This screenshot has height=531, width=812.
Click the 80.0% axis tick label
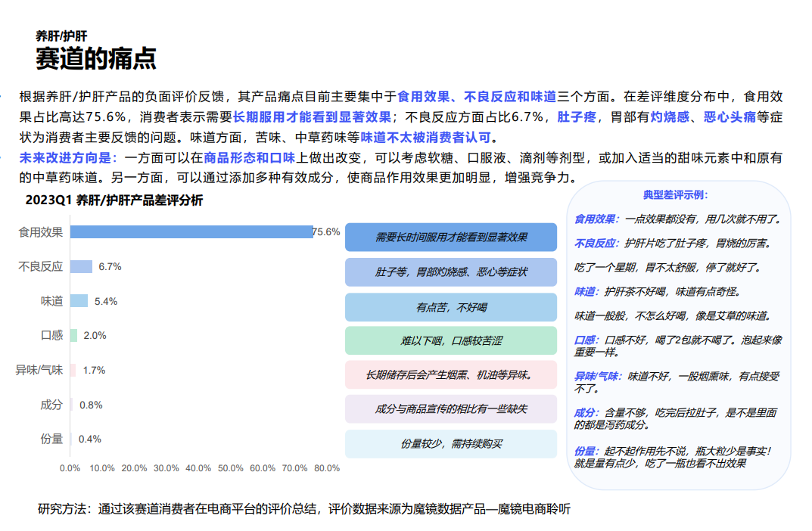tap(325, 468)
